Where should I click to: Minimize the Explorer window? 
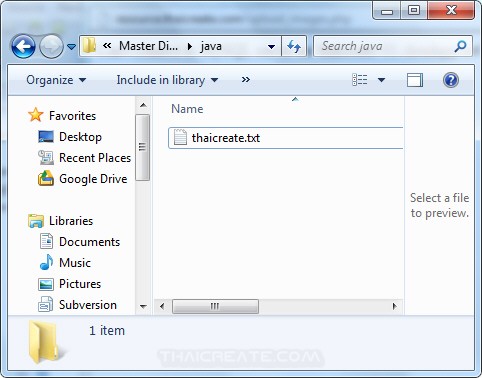point(387,10)
